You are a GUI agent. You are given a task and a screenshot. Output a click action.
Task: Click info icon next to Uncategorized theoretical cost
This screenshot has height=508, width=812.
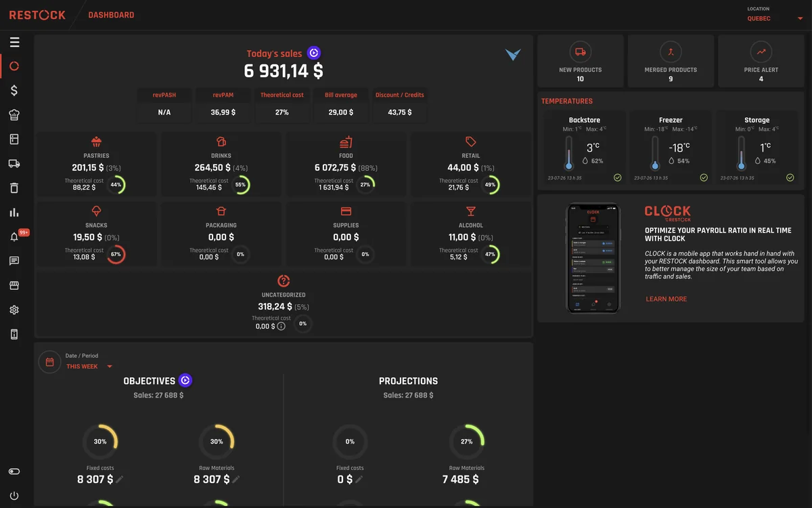click(281, 326)
